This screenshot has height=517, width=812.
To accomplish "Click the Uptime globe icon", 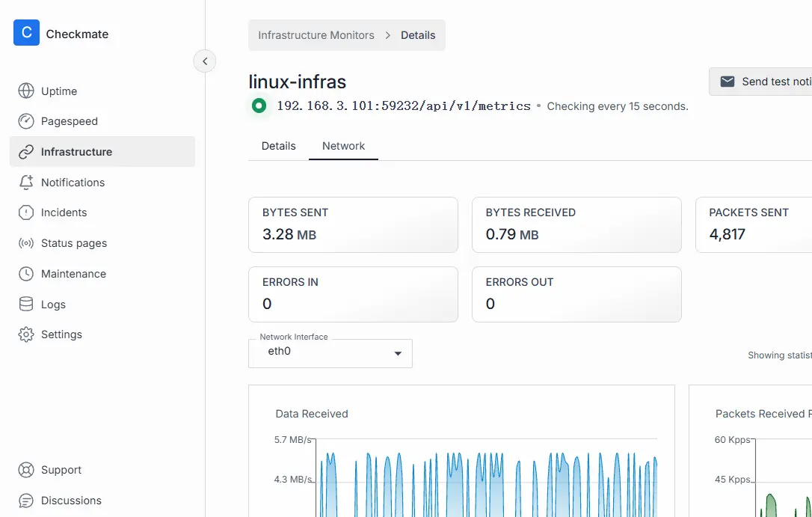I will [x=26, y=91].
